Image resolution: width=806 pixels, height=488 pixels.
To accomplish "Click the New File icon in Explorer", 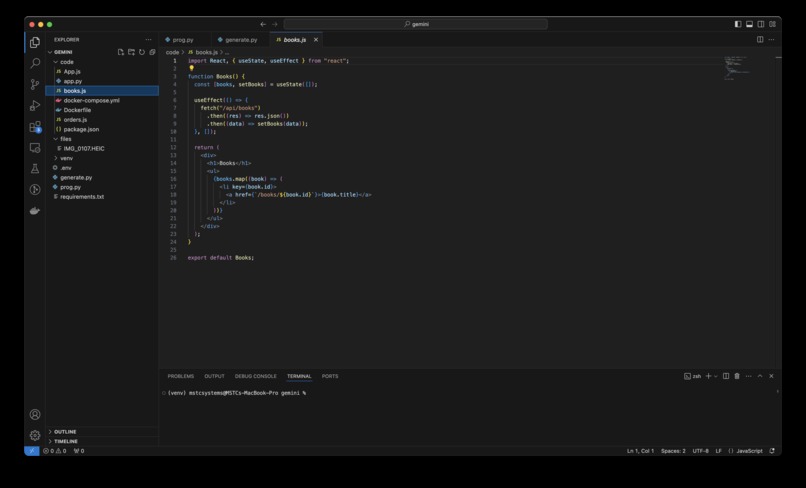I will 120,52.
